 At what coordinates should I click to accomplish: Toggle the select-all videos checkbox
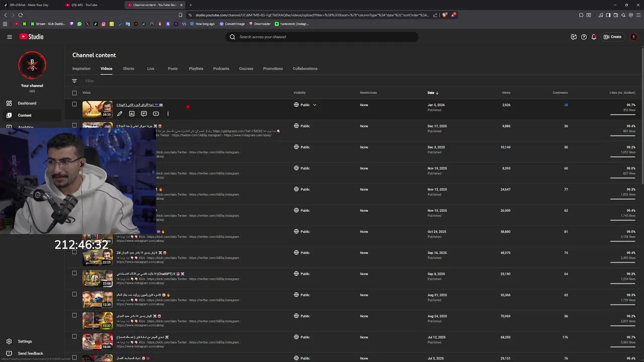pos(74,93)
